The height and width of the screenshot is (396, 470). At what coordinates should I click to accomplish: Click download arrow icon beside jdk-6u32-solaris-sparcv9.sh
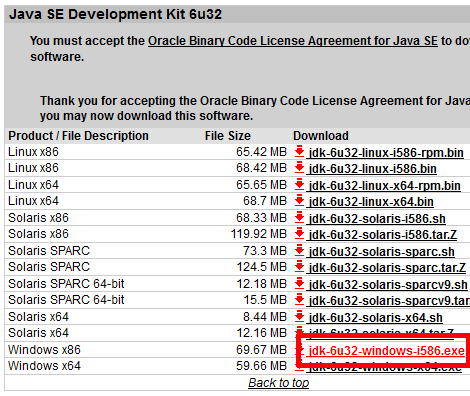point(299,283)
